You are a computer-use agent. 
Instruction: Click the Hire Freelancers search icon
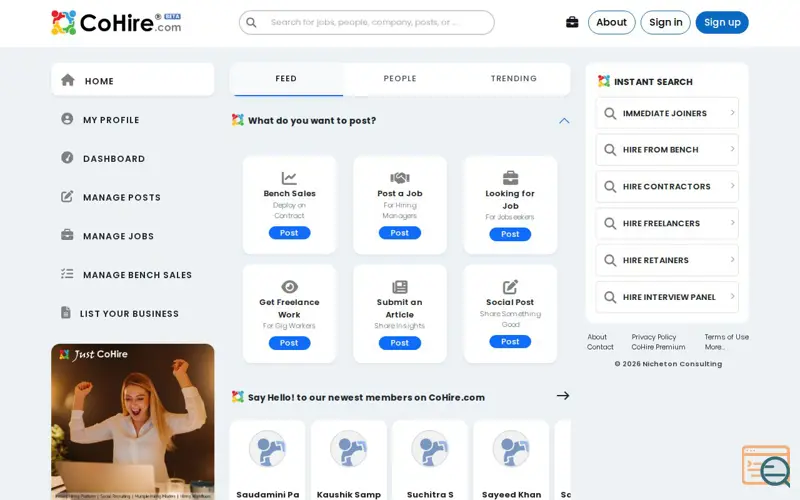click(x=610, y=223)
